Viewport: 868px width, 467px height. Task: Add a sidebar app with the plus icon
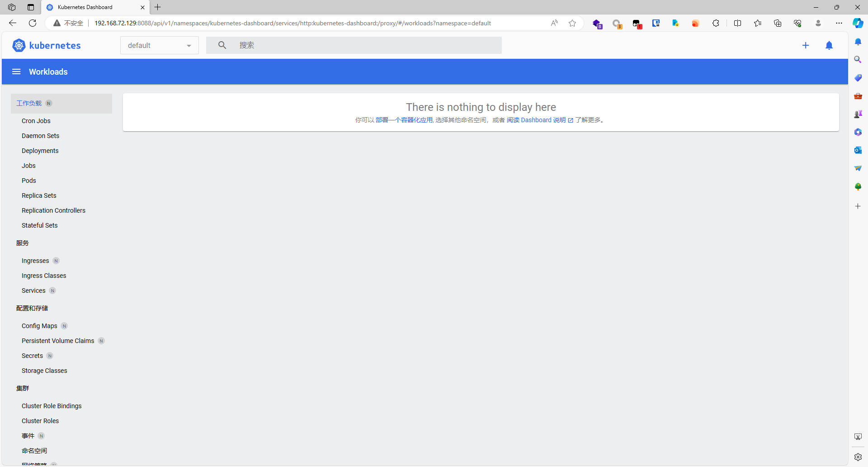pyautogui.click(x=858, y=206)
